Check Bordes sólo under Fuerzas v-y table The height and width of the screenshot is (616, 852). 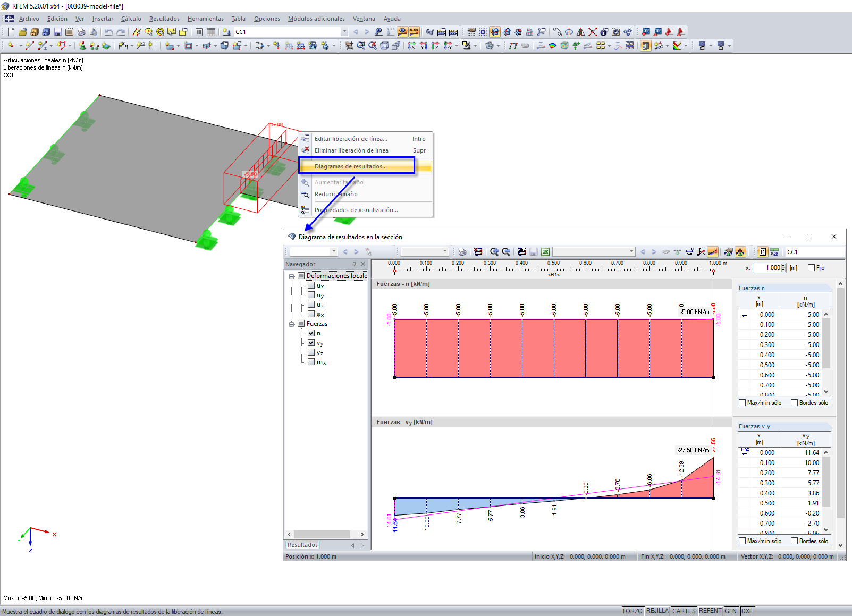point(795,541)
